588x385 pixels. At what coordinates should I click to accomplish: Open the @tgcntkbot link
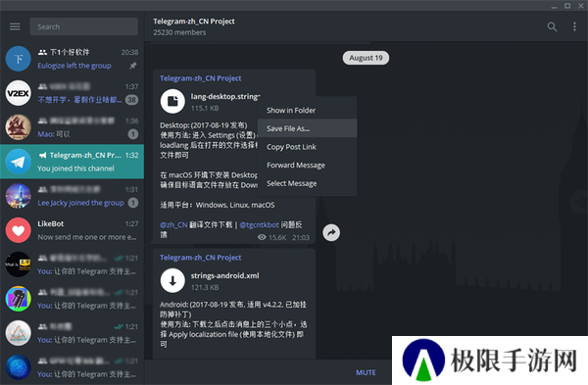(x=259, y=224)
